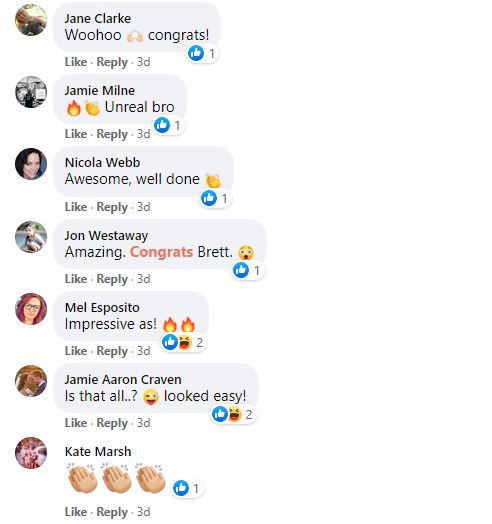Reply to Kate Marsh's comment
Viewport: 492px width, 524px height.
112,512
